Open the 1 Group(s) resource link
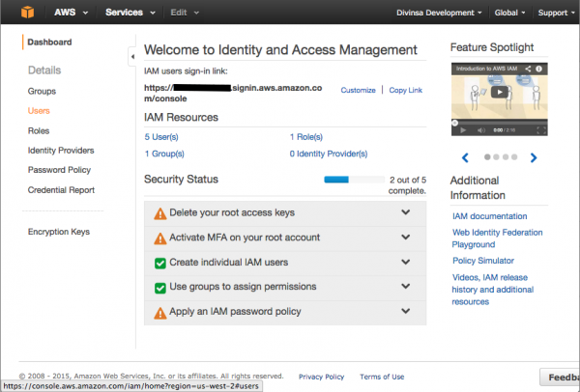580x392 pixels. pyautogui.click(x=164, y=154)
